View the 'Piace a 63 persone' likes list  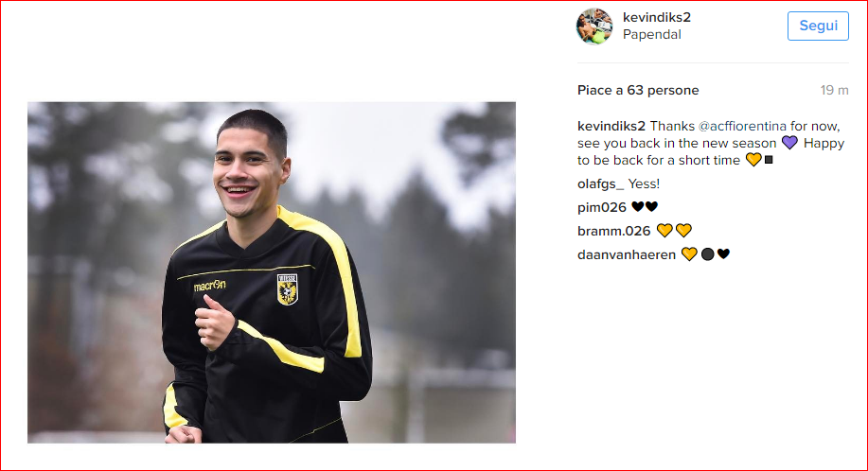pyautogui.click(x=638, y=91)
